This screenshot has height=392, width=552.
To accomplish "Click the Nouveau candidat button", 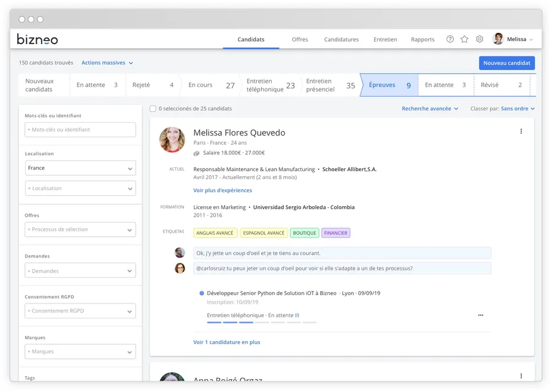I will [507, 63].
